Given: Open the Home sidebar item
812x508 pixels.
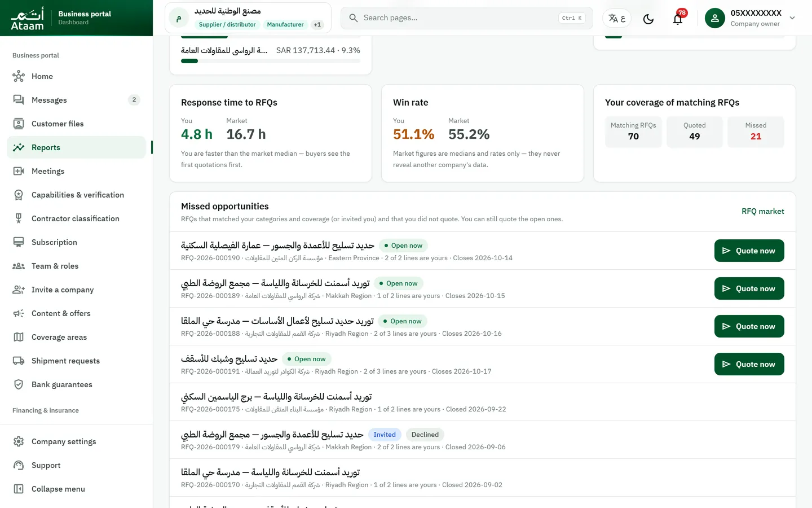Looking at the screenshot, I should (76, 76).
